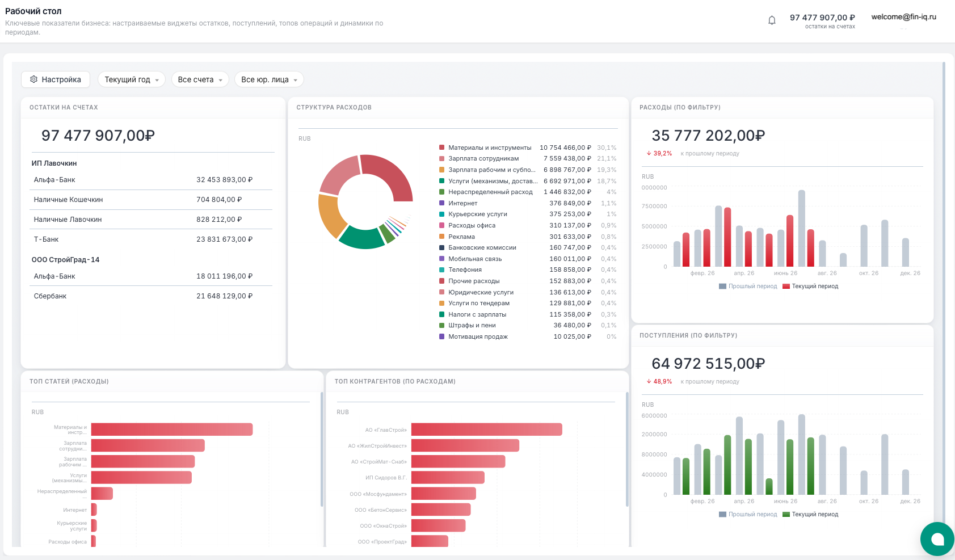Screen dimensions: 955x560
Task: Click the Сбербанк account row
Action: [x=152, y=296]
